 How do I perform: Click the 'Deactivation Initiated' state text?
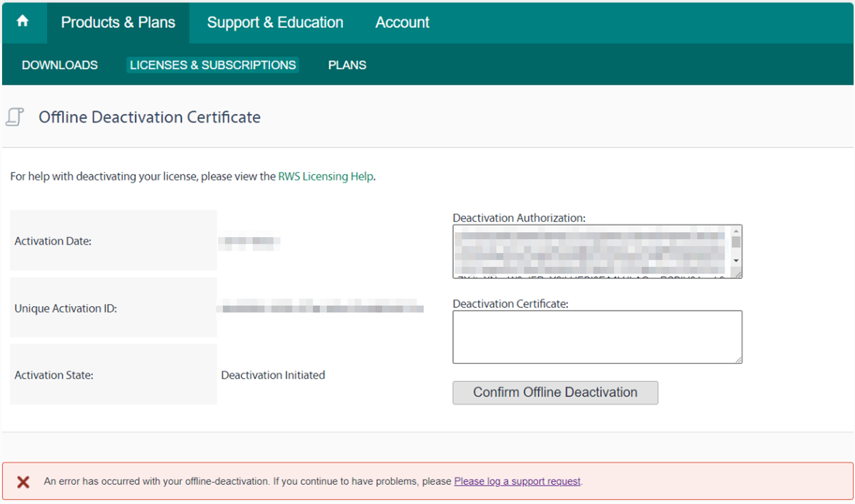(273, 375)
